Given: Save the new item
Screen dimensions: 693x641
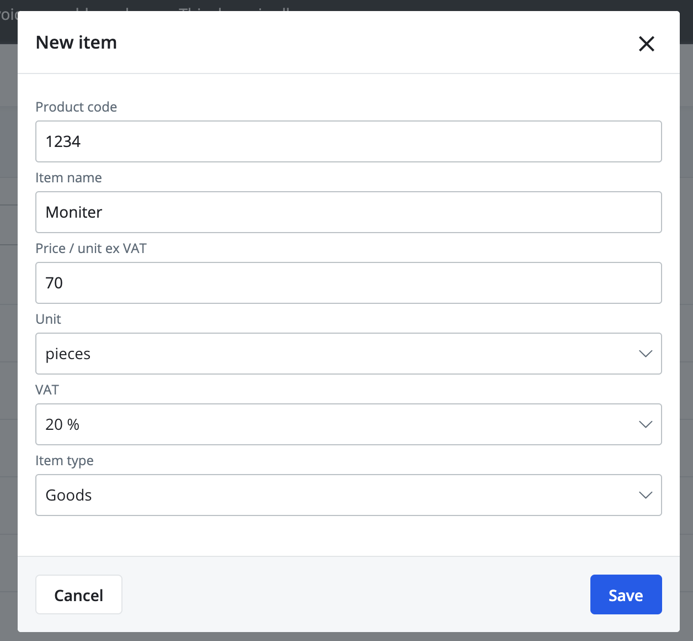Looking at the screenshot, I should [x=625, y=595].
